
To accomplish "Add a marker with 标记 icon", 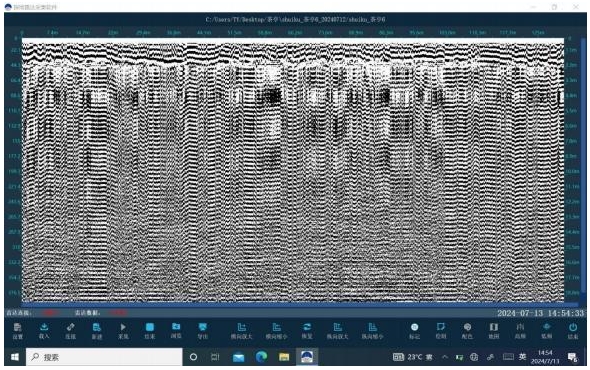I will click(414, 330).
